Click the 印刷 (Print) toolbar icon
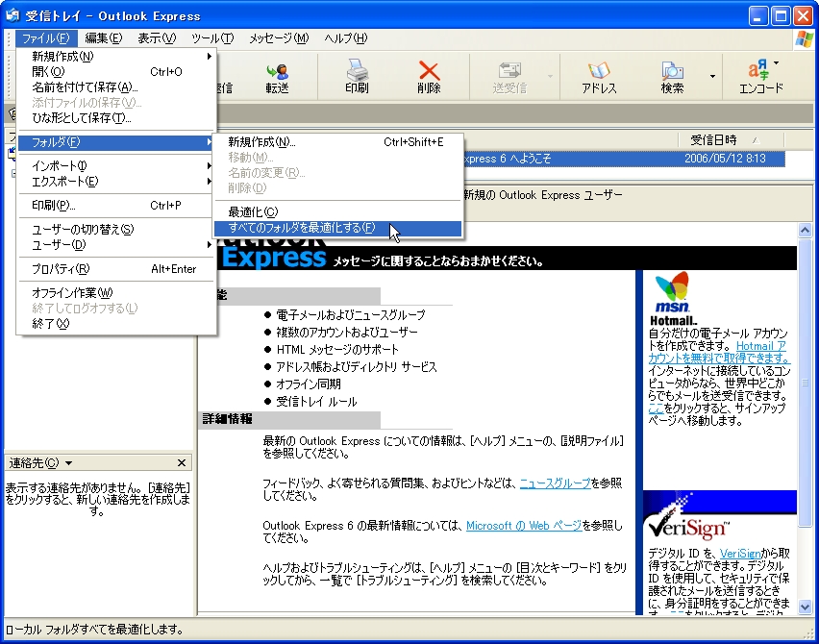 357,77
